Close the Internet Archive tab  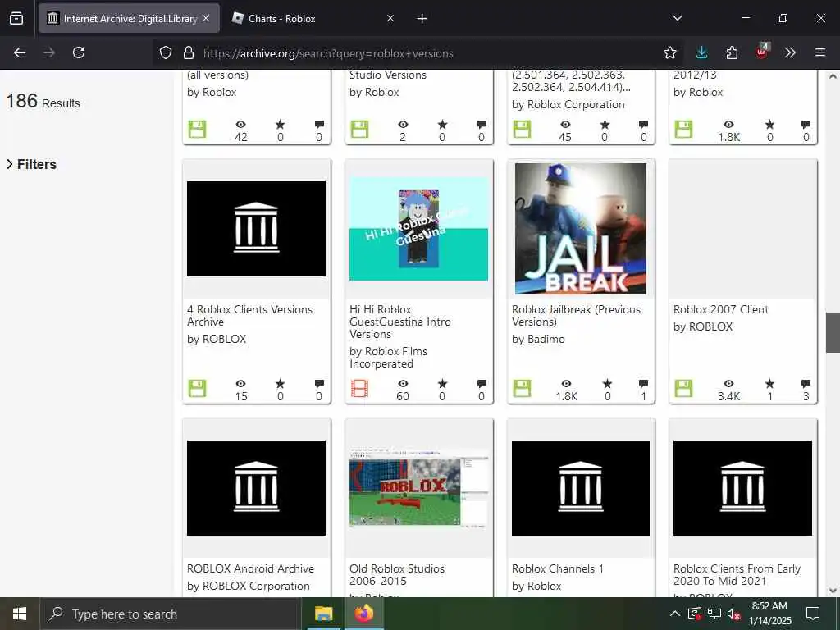coord(206,18)
